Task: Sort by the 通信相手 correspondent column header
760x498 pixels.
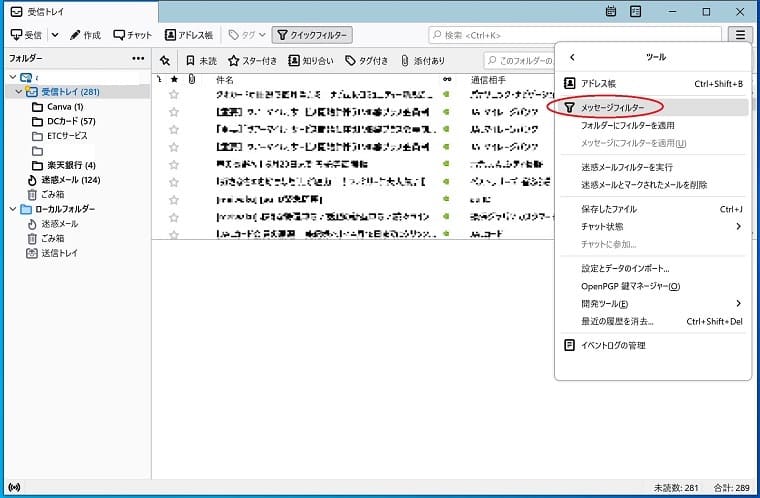Action: 488,80
